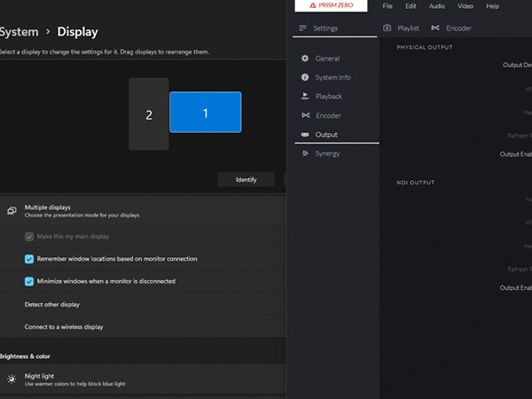This screenshot has height=399, width=532.
Task: Select display 1 monitor box
Action: [x=206, y=112]
